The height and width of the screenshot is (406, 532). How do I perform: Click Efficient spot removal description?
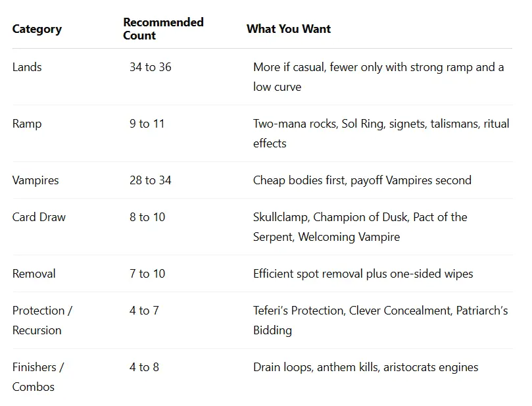click(363, 274)
